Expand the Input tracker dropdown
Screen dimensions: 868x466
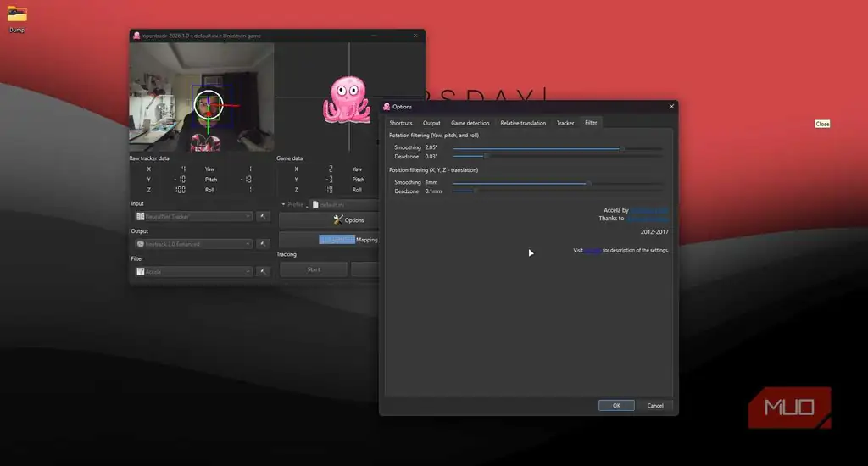(193, 216)
